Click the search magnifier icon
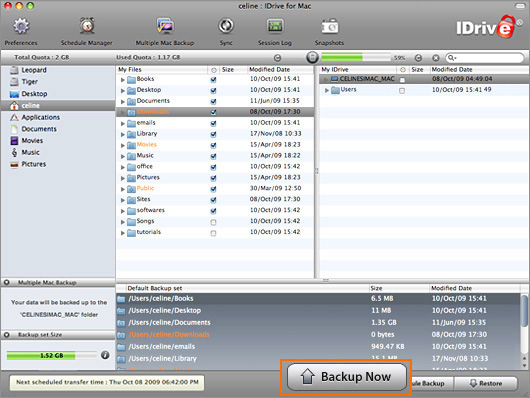The width and height of the screenshot is (530, 398). point(451,58)
